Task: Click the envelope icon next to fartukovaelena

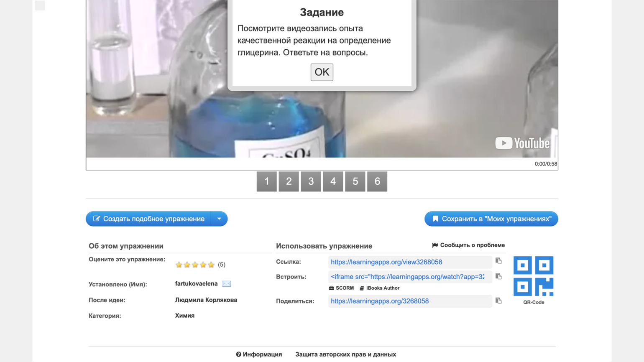Action: (226, 284)
